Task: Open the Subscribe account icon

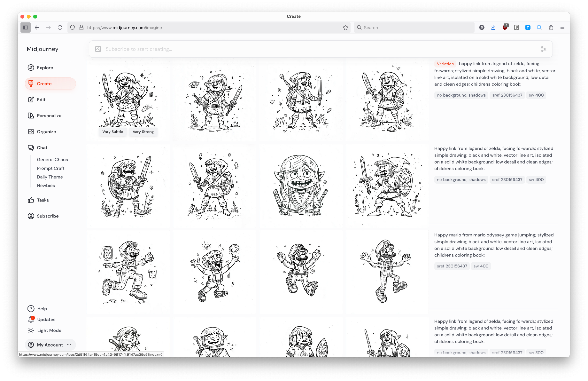Action: [31, 216]
